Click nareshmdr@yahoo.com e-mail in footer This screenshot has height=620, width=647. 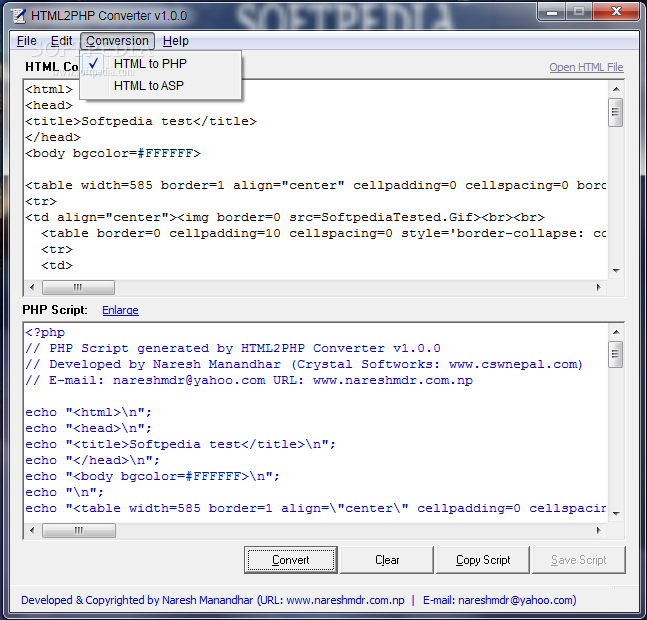tap(515, 600)
